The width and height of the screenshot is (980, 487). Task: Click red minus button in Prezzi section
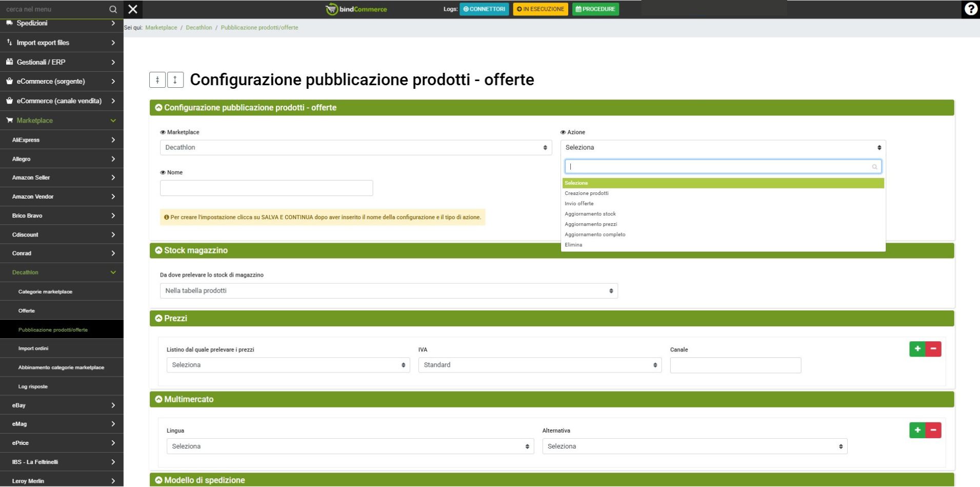(933, 349)
